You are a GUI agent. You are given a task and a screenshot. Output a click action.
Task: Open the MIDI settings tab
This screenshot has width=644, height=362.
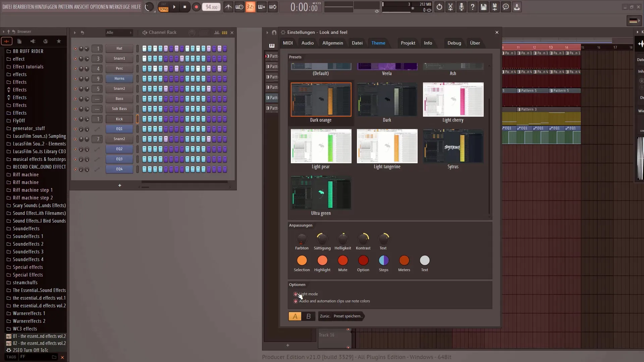pyautogui.click(x=288, y=43)
